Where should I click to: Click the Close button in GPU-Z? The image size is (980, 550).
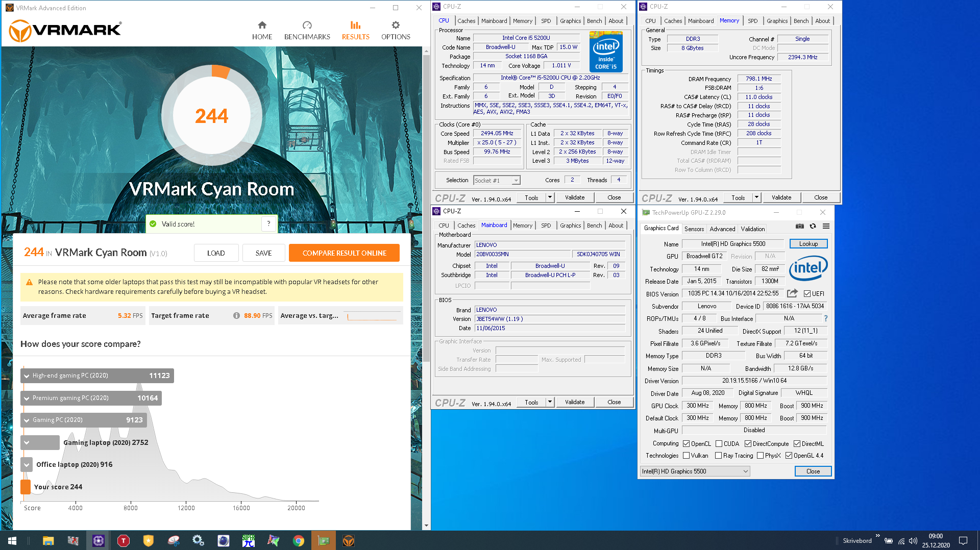click(x=813, y=471)
